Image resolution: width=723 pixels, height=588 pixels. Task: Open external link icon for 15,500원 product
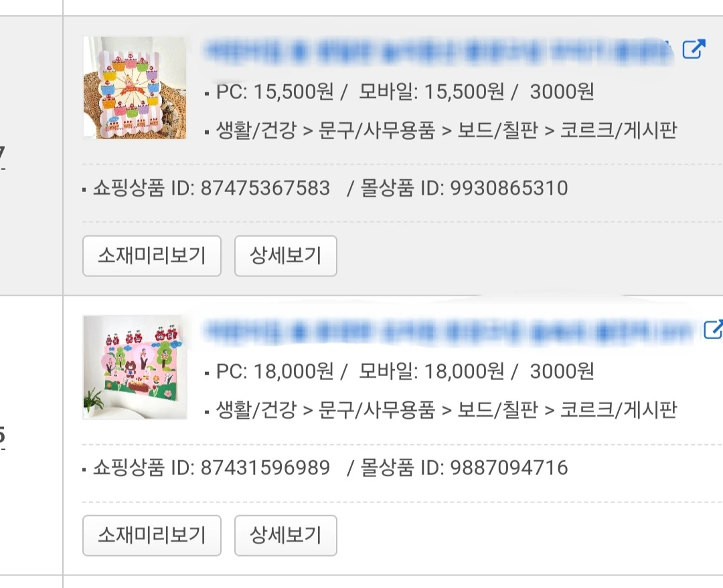[x=694, y=49]
